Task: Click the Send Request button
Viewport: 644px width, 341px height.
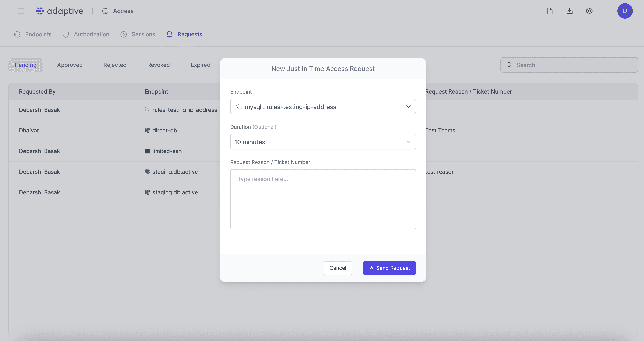Action: (389, 268)
